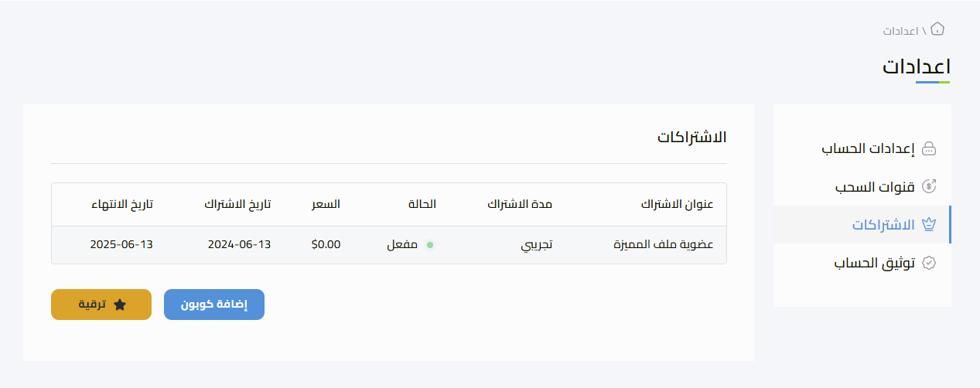
Task: Click the crown icon beside الاشتراكات
Action: tap(930, 225)
